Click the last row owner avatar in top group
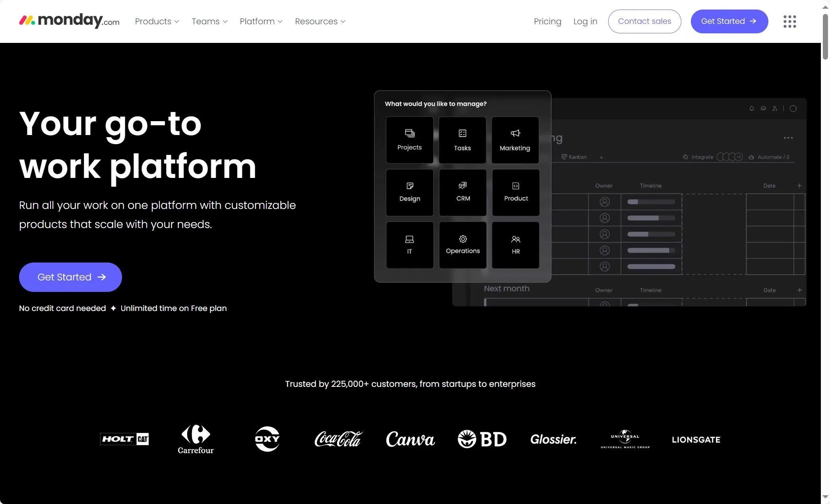830x504 pixels. pos(605,266)
